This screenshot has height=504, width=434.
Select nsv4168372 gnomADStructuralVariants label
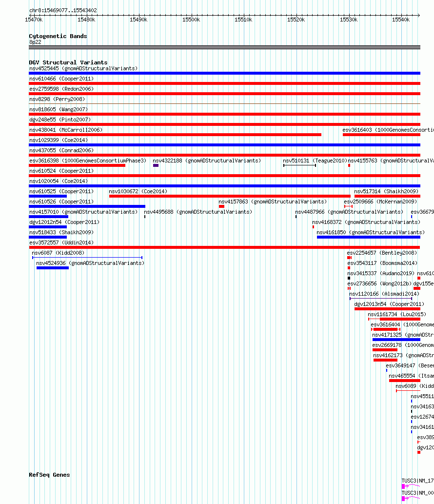pos(366,223)
